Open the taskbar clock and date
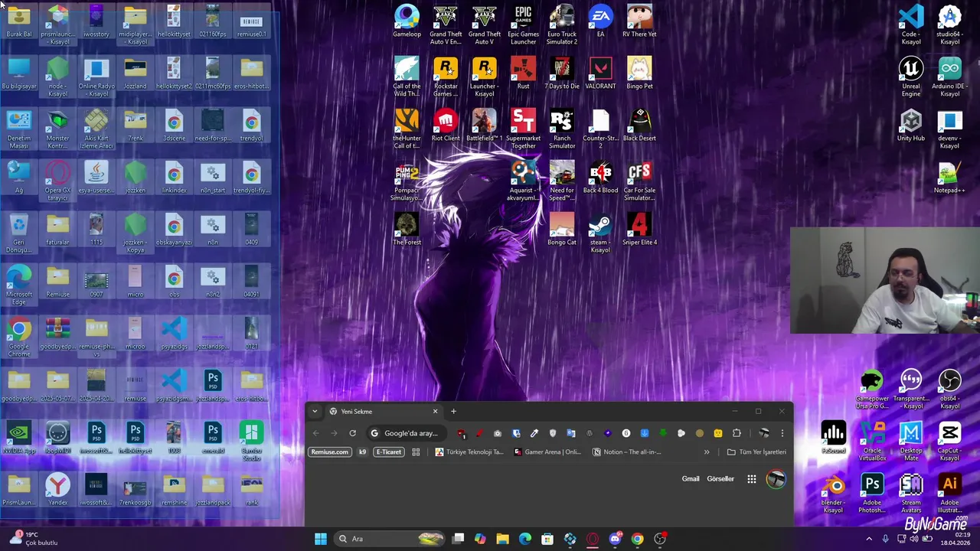The image size is (980, 551). pyautogui.click(x=955, y=539)
